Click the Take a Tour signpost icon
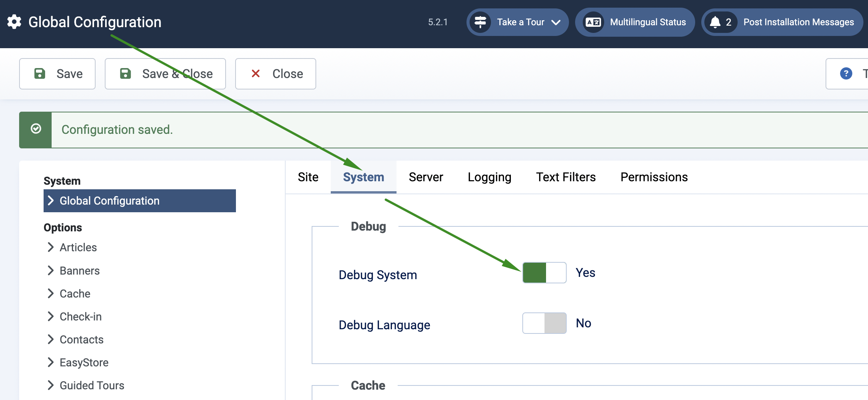868x400 pixels. [480, 22]
